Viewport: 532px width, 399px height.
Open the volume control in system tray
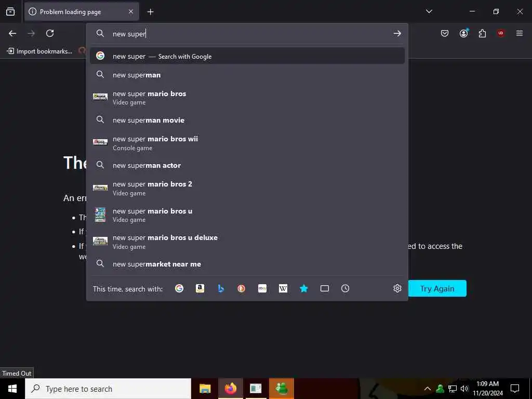tap(464, 389)
